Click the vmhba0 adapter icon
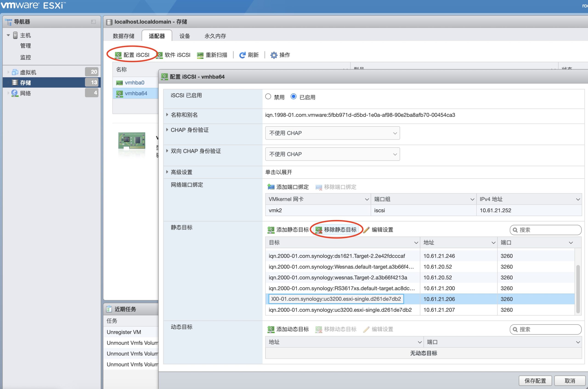 (119, 83)
